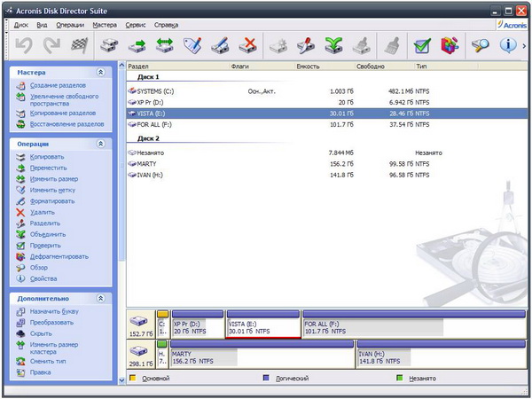
Task: Collapse the Дополнительно panel
Action: [x=100, y=299]
